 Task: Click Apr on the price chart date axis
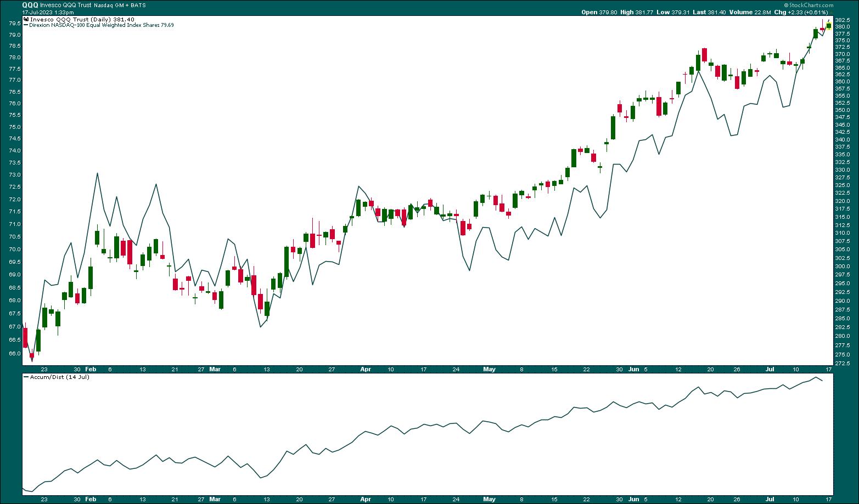[366, 370]
